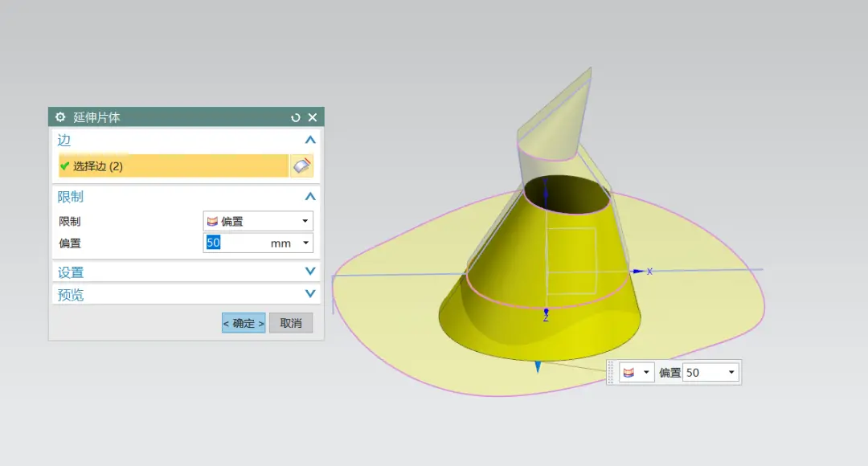Close the 延伸片体 dialog

(312, 117)
